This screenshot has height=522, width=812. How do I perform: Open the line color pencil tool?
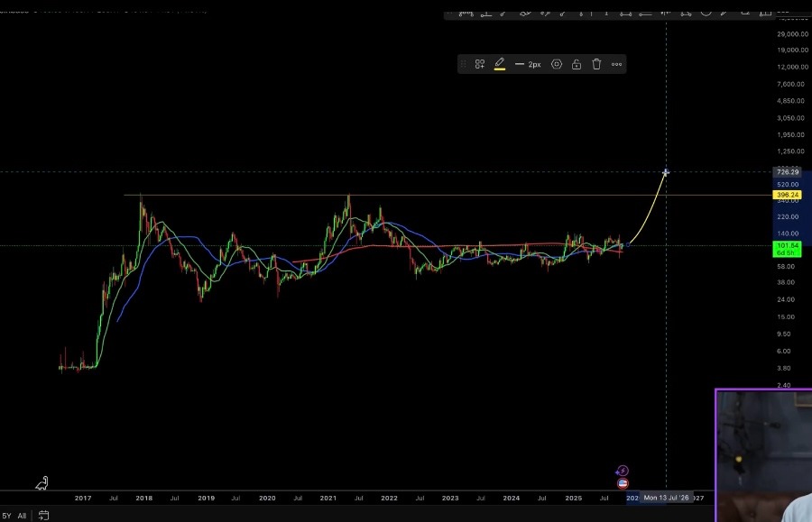499,64
